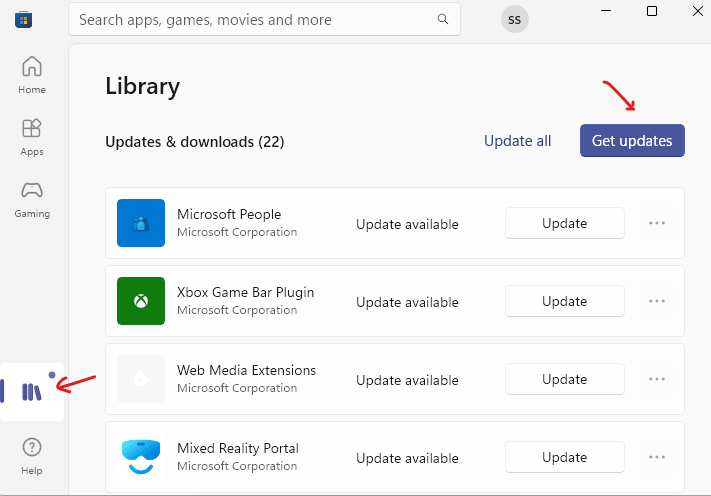Open the SS user profile avatar
This screenshot has width=711, height=496.
tap(514, 19)
